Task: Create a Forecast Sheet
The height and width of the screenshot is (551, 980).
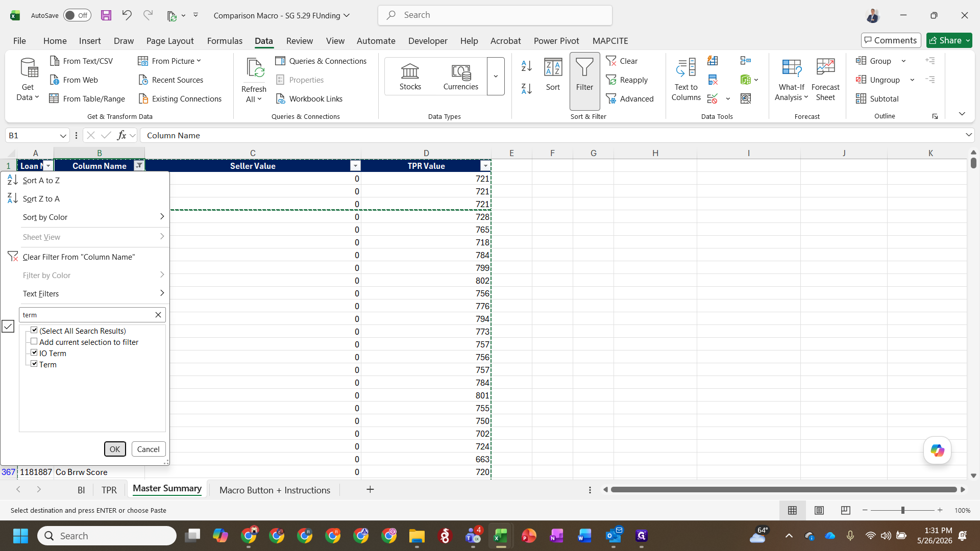Action: pos(825,79)
